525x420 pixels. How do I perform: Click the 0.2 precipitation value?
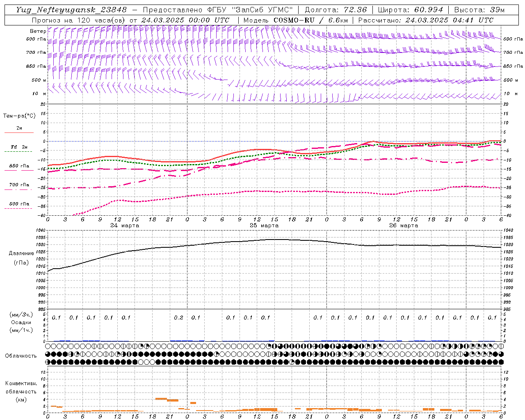tap(179, 317)
